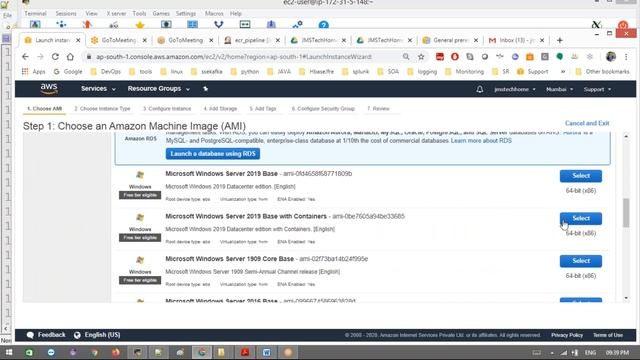
Task: Open Privacy Policy link
Action: click(567, 335)
